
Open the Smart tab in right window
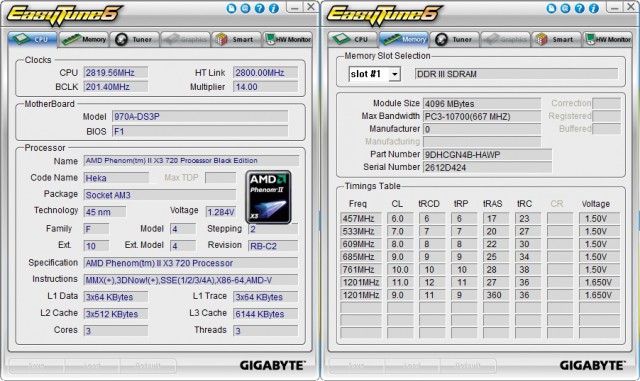click(556, 40)
